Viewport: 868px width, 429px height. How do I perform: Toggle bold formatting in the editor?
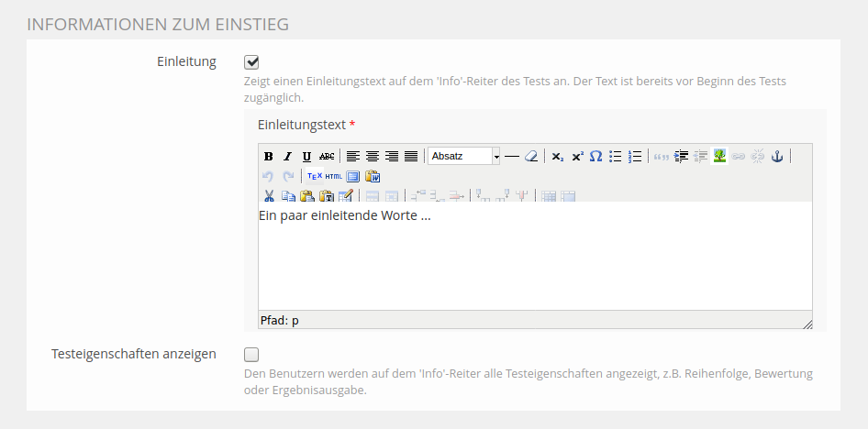click(x=269, y=157)
